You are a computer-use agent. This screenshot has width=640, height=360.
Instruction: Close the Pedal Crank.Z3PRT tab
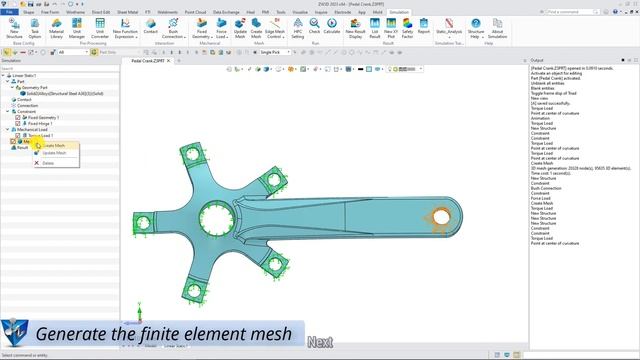point(169,61)
